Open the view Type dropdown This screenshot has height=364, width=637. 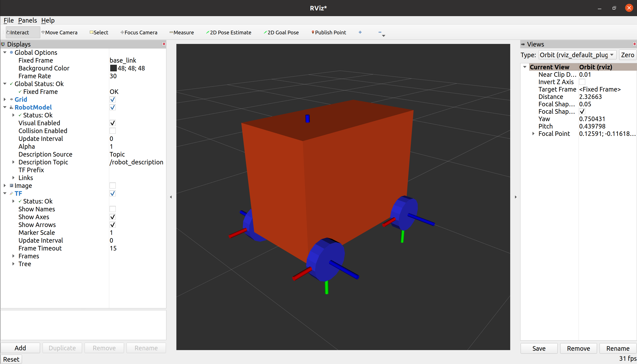(577, 55)
